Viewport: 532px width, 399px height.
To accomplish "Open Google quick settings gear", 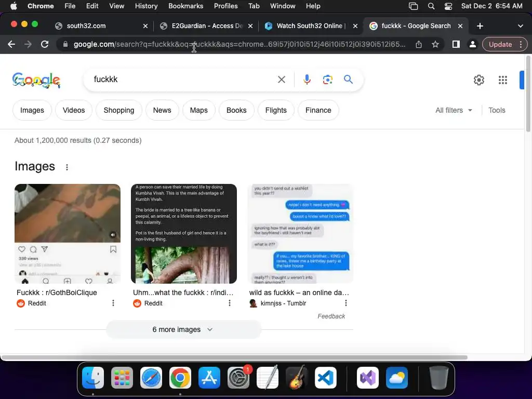I will 478,80.
